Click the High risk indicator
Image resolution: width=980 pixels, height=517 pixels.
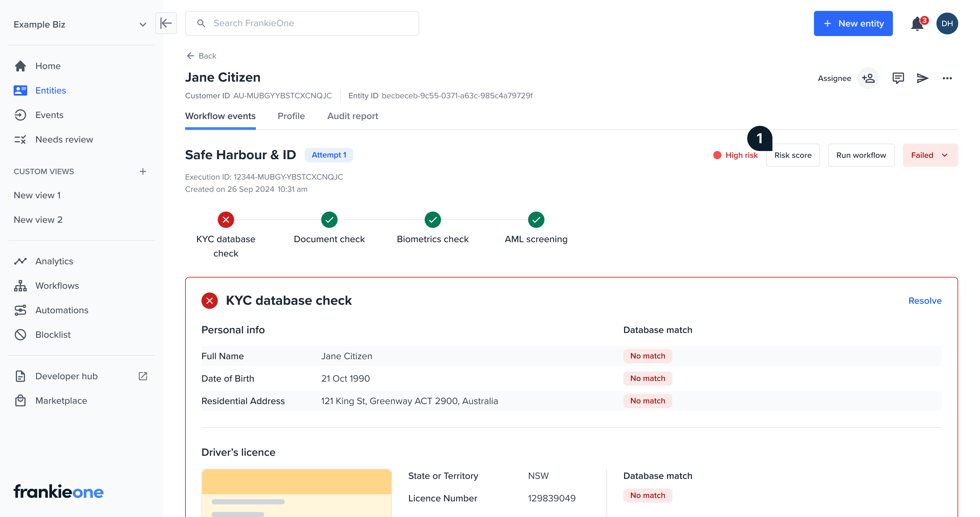735,155
